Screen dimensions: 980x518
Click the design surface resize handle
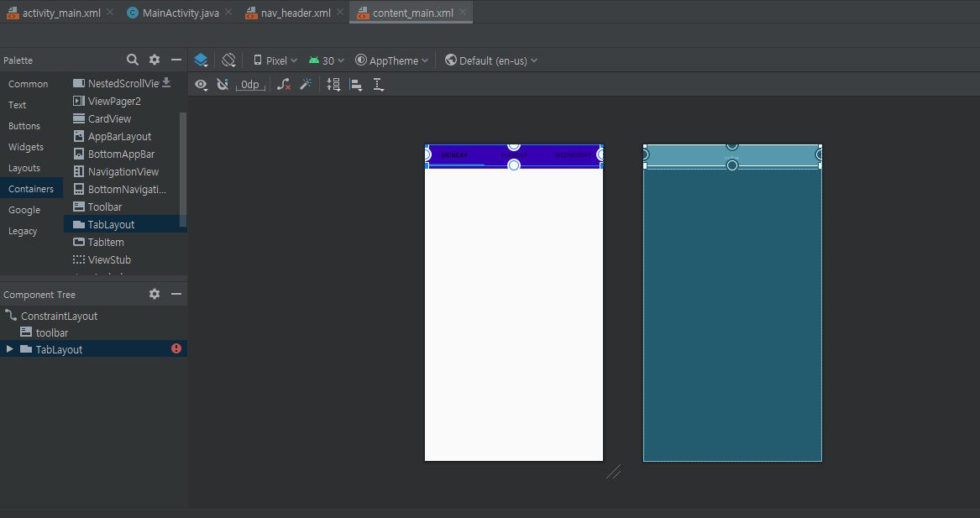tap(613, 472)
